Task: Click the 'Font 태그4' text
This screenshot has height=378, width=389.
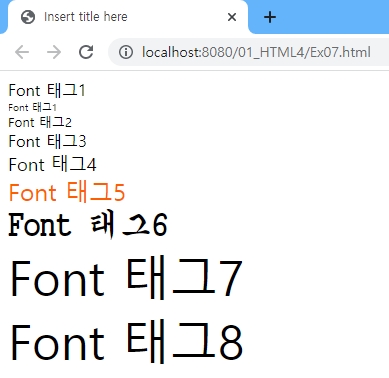Action: (x=53, y=164)
